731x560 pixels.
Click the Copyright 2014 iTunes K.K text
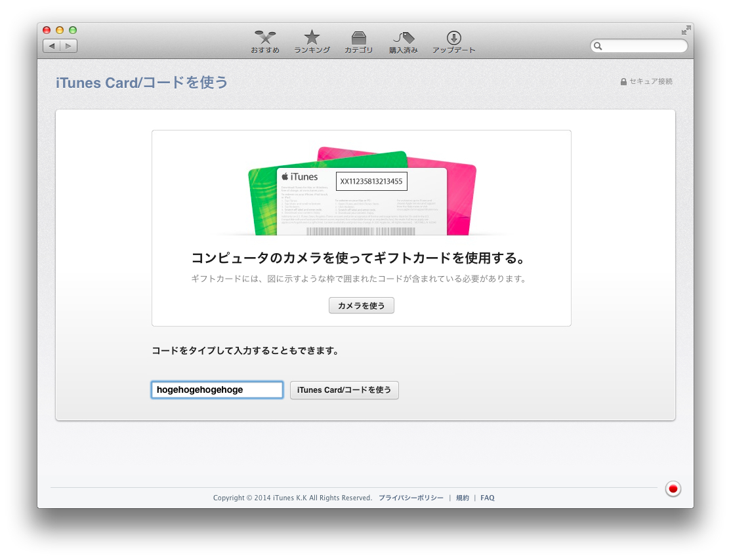(x=292, y=498)
